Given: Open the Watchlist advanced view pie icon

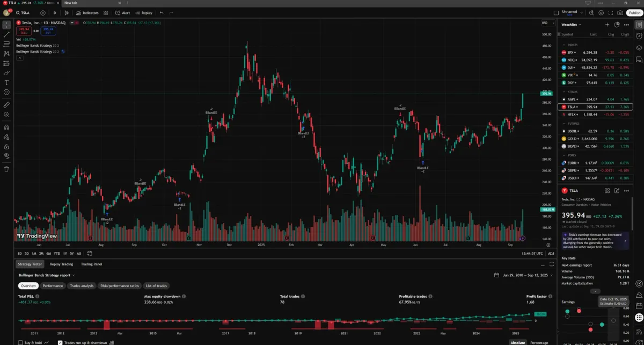Looking at the screenshot, I should pyautogui.click(x=617, y=25).
